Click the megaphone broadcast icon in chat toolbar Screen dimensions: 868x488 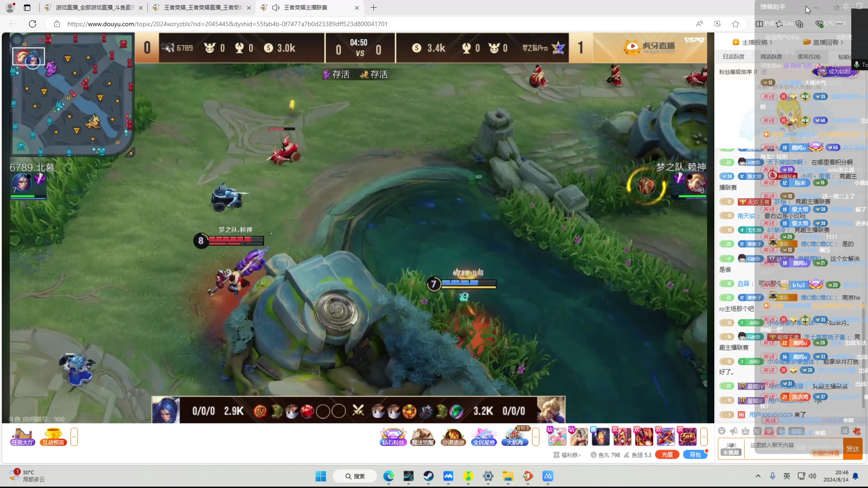coord(734,431)
